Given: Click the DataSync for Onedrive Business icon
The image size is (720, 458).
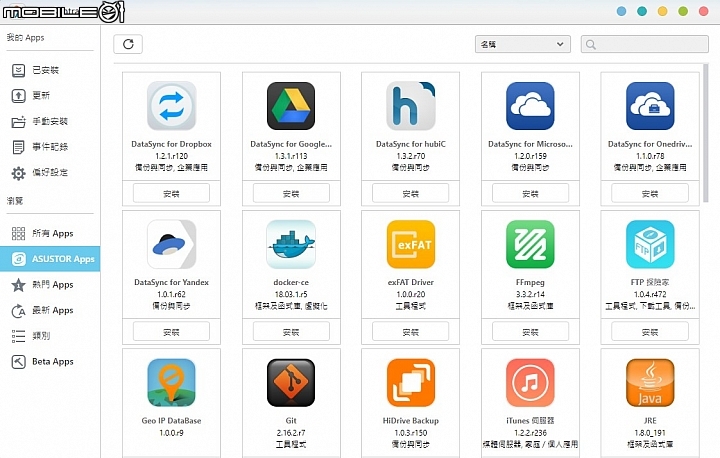Looking at the screenshot, I should pyautogui.click(x=650, y=106).
